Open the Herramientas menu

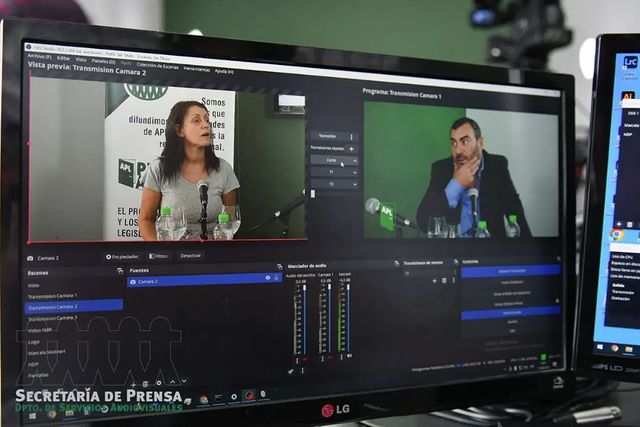[196, 69]
